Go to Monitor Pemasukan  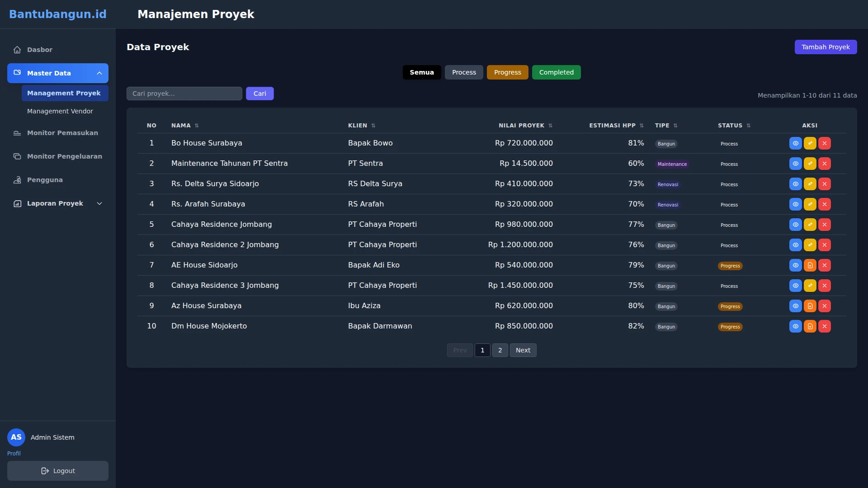58,133
